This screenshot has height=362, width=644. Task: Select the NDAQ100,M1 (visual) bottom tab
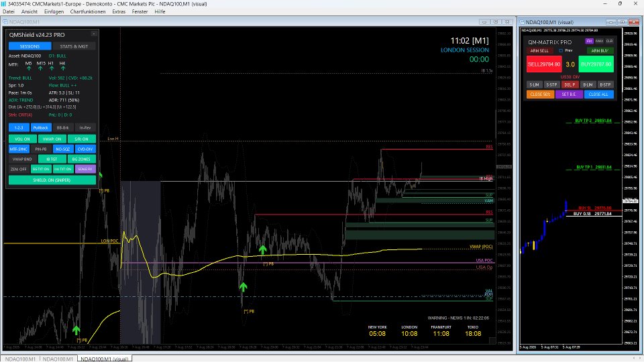click(x=105, y=359)
